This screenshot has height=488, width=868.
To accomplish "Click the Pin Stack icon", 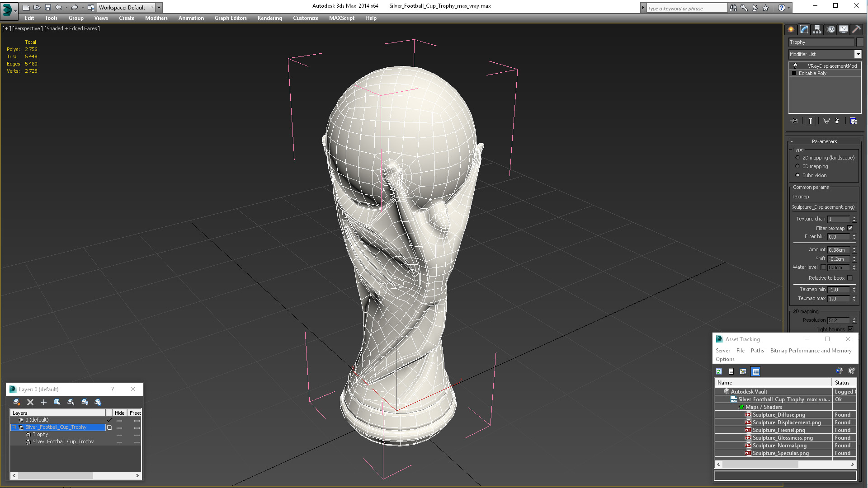I will point(795,121).
